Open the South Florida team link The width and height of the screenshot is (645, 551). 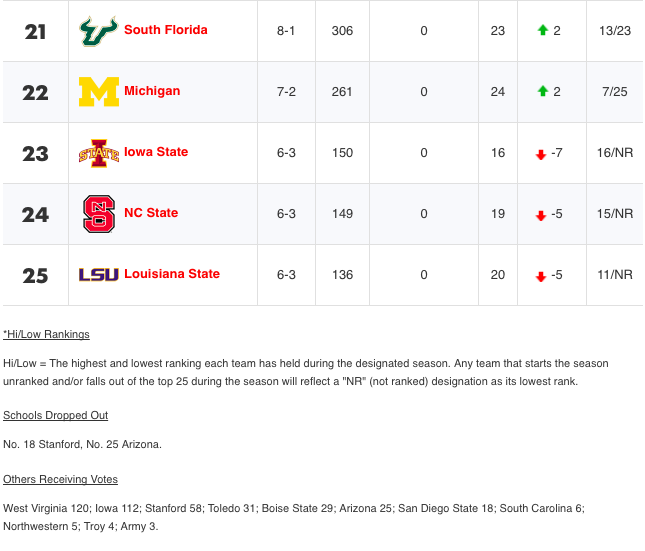pyautogui.click(x=166, y=30)
